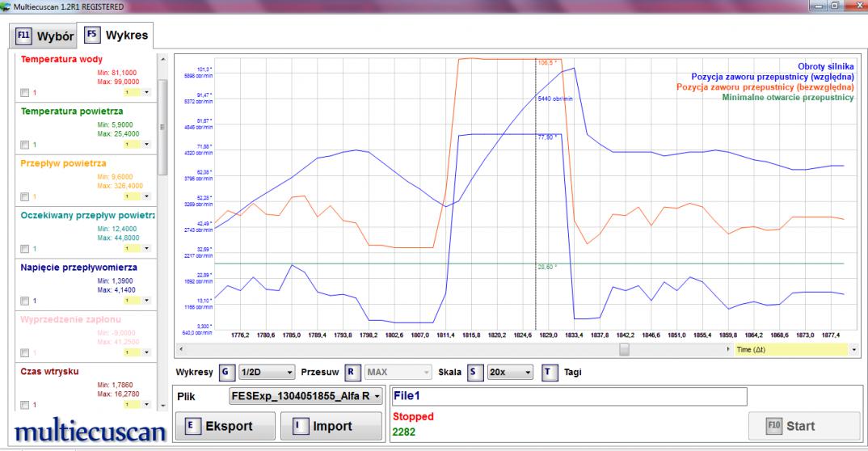Click the parameter list vertical scrollbar thumb

(162, 127)
